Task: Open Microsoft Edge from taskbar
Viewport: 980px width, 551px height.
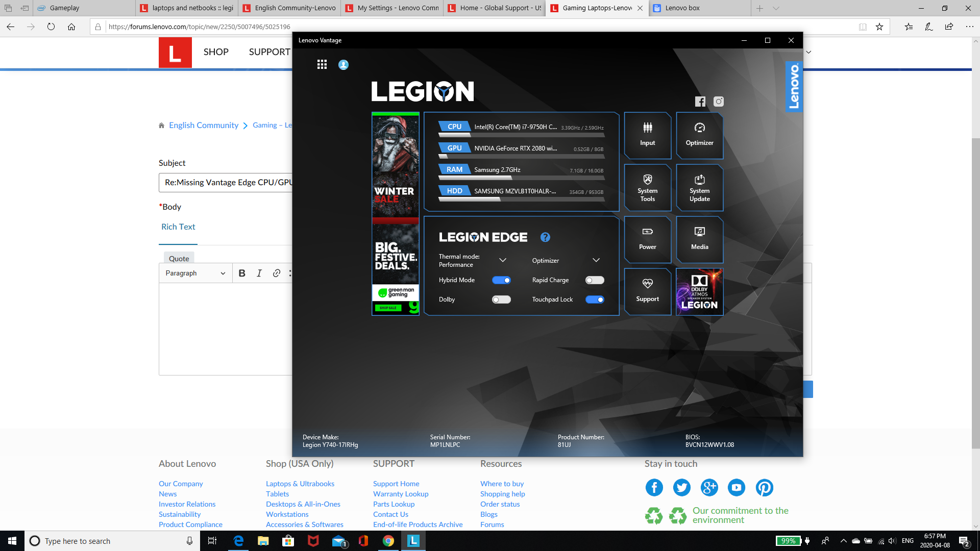Action: [x=238, y=541]
